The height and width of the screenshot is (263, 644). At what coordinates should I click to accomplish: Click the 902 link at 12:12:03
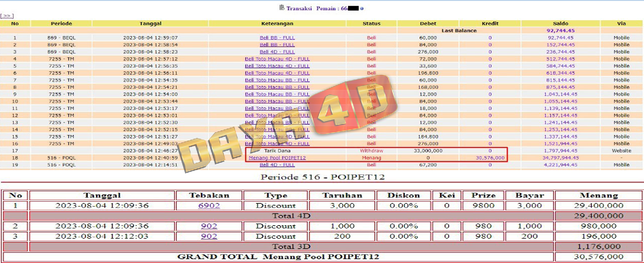pos(209,236)
